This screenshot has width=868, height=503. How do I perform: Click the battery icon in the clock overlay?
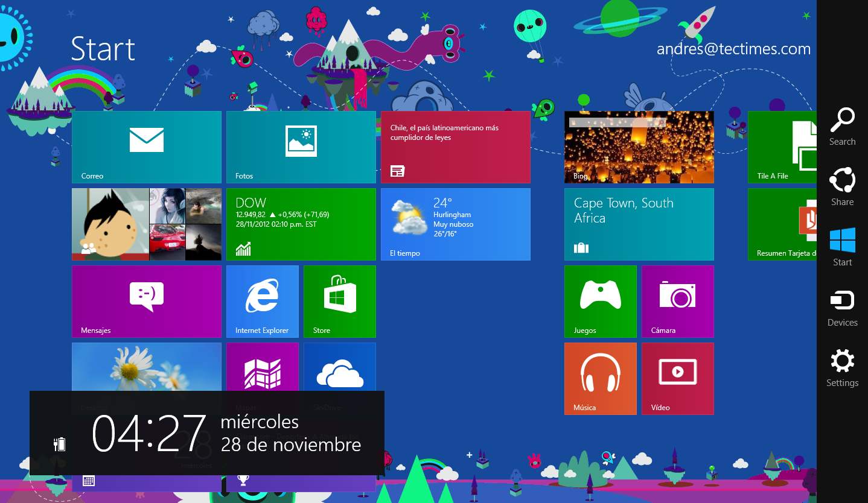(59, 444)
